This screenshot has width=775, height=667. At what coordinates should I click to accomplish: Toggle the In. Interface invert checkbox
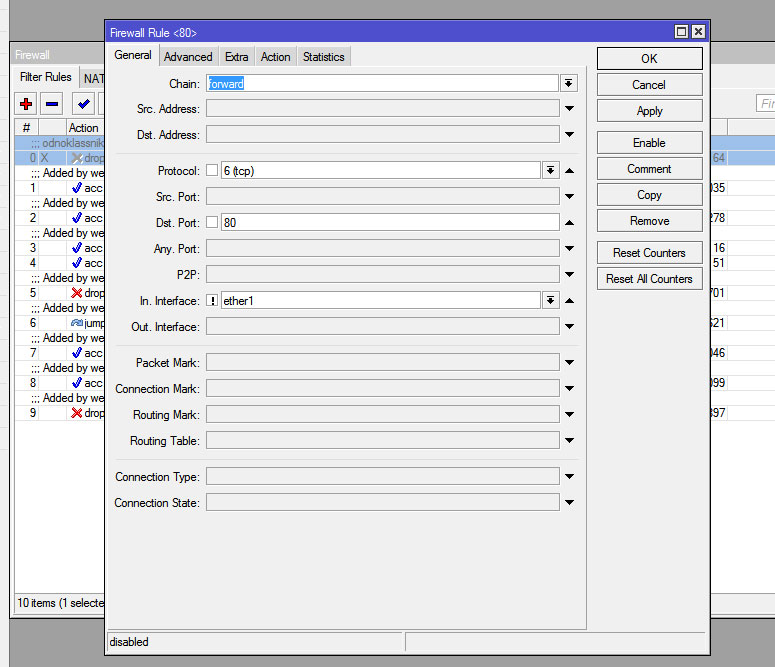[212, 300]
